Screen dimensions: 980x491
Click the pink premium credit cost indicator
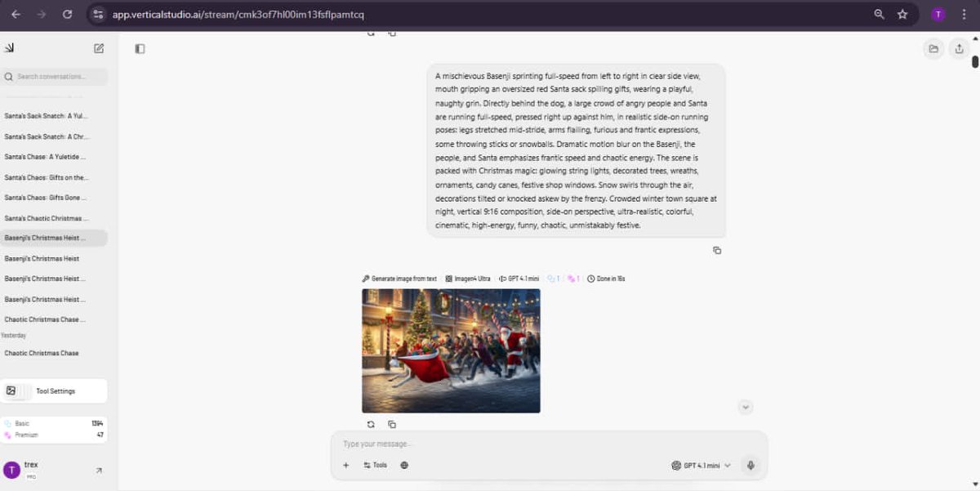573,279
